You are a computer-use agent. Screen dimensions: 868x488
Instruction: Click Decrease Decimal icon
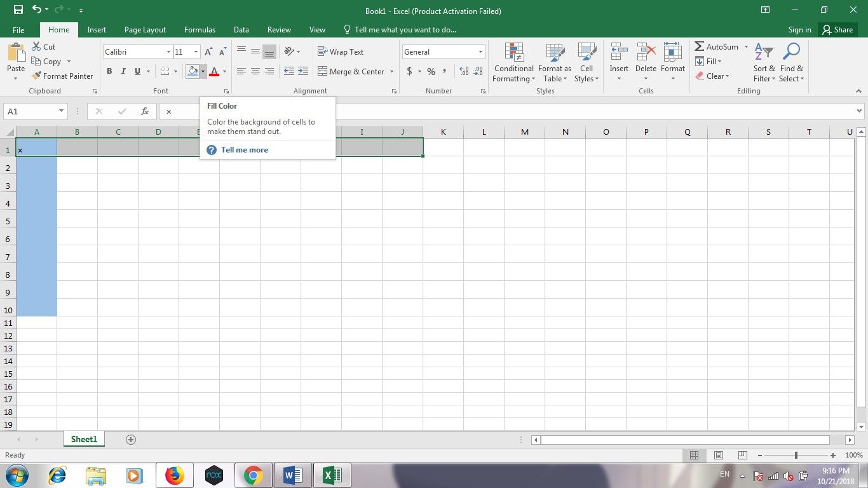478,71
